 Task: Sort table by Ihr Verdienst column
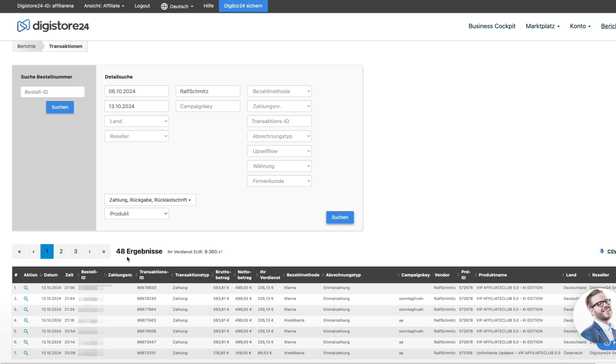point(270,275)
